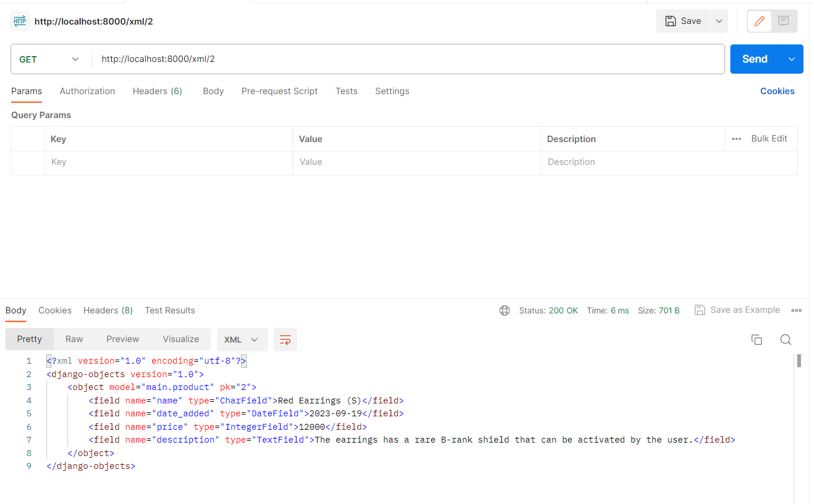
Task: Copy the response body using the copy icon
Action: [x=757, y=339]
